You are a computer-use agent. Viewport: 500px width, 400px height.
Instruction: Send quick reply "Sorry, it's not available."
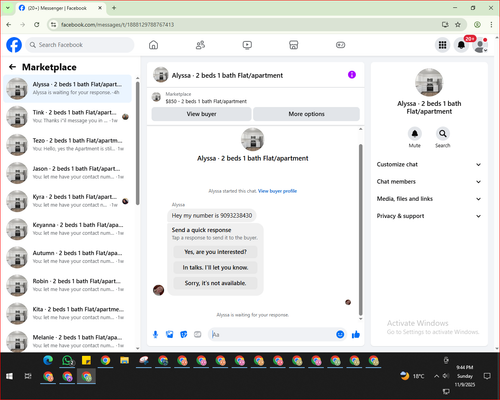click(x=215, y=283)
